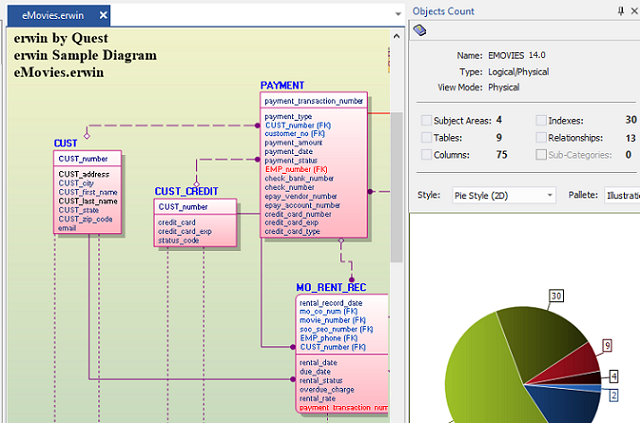Click the pie chart label 2
The height and width of the screenshot is (423, 640).
coord(613,395)
